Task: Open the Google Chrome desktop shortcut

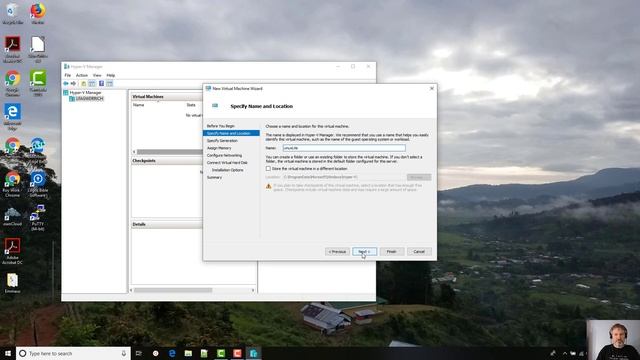Action: (x=12, y=83)
